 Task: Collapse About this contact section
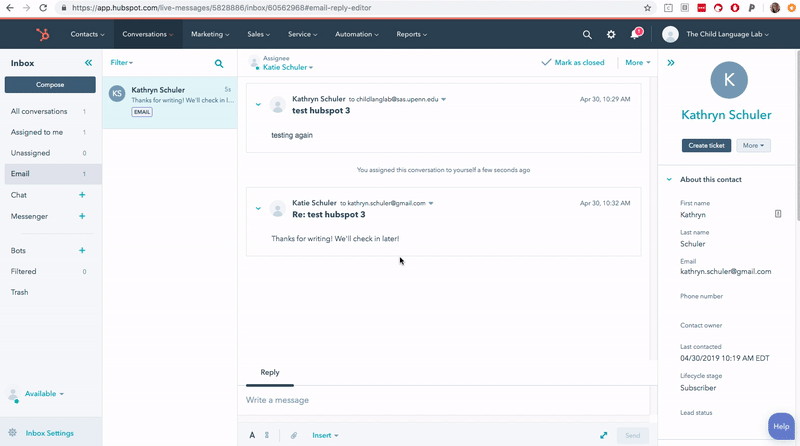coord(669,180)
